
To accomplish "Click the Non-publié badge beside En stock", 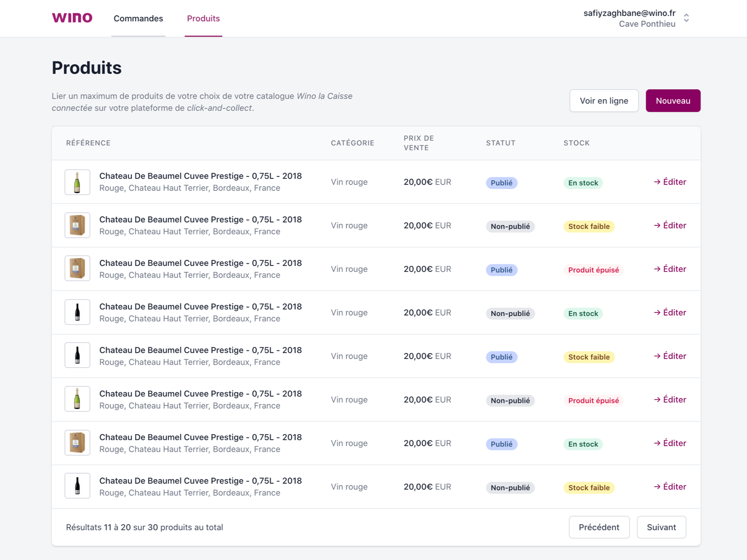I will click(x=510, y=313).
